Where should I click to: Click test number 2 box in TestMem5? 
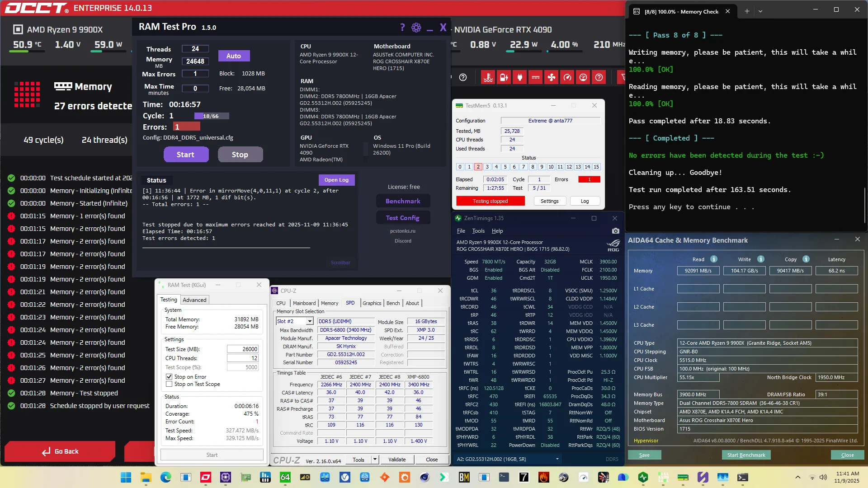[x=478, y=167]
